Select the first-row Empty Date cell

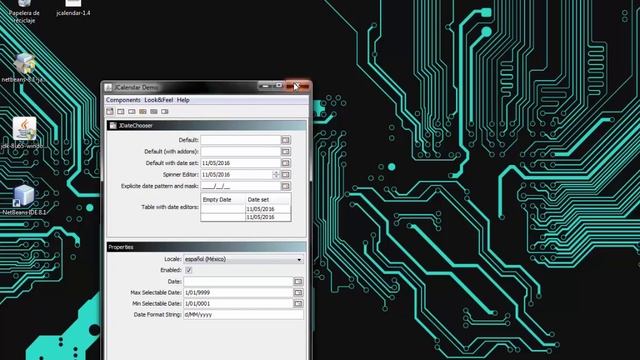(223, 209)
